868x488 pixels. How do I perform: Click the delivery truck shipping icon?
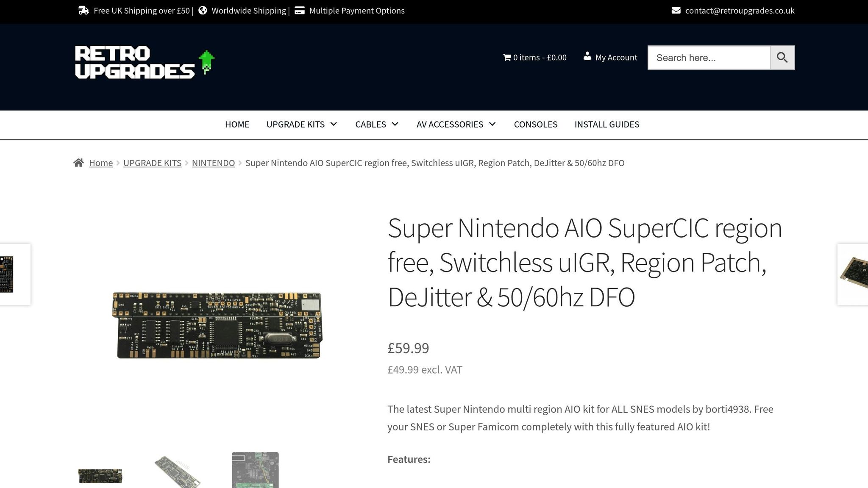point(83,11)
